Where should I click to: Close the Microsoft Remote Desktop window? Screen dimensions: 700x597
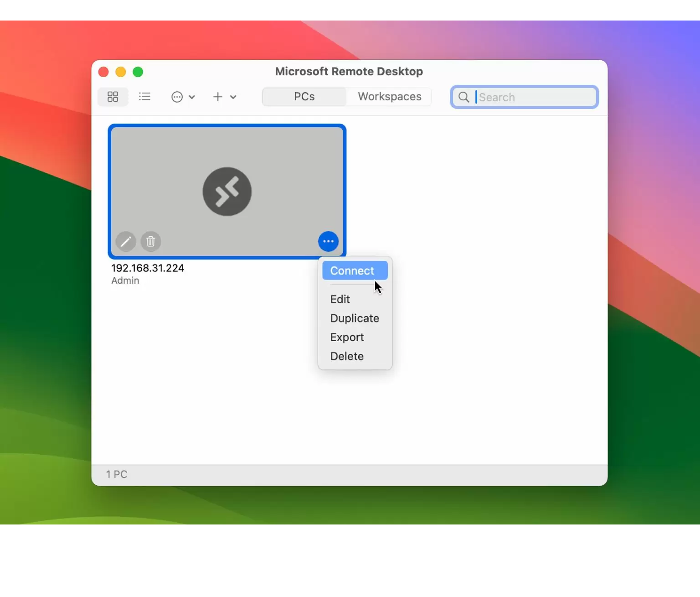point(103,72)
